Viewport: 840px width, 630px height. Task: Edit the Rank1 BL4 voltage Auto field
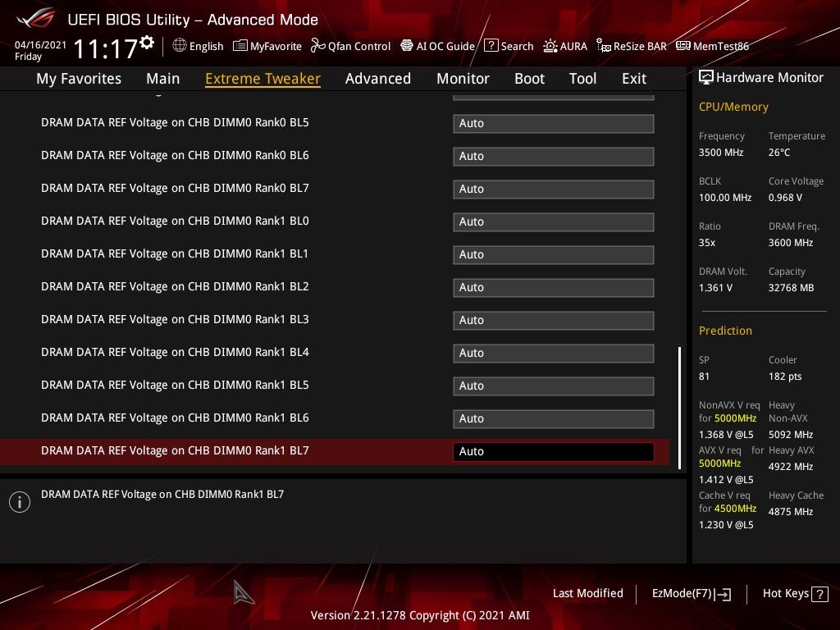[x=554, y=353]
